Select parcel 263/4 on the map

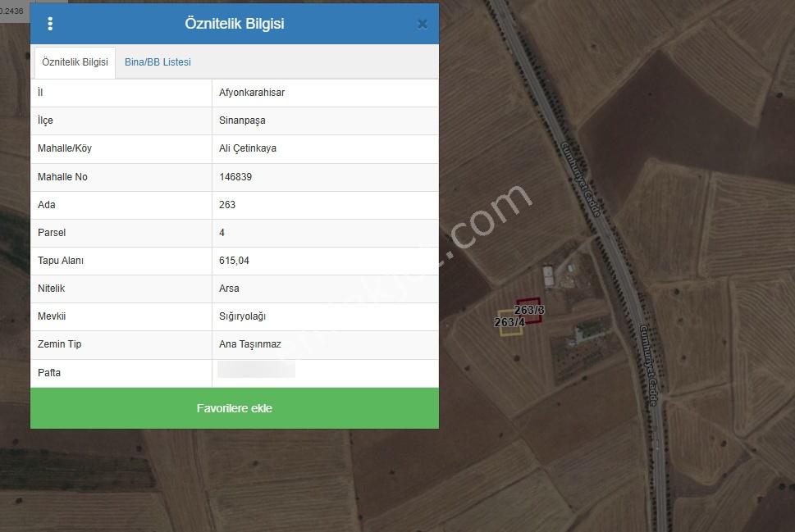pyautogui.click(x=510, y=323)
